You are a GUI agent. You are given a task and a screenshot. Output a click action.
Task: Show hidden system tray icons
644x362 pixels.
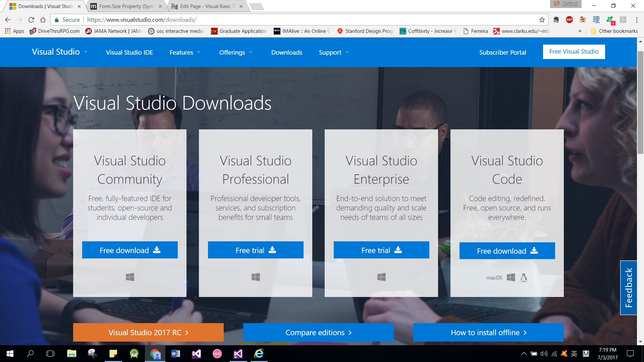(x=524, y=354)
